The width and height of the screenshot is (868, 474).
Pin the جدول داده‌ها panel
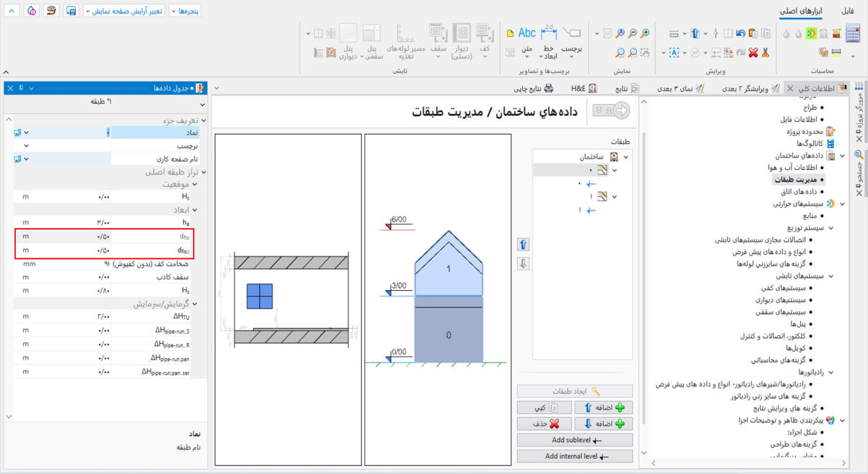pyautogui.click(x=22, y=88)
